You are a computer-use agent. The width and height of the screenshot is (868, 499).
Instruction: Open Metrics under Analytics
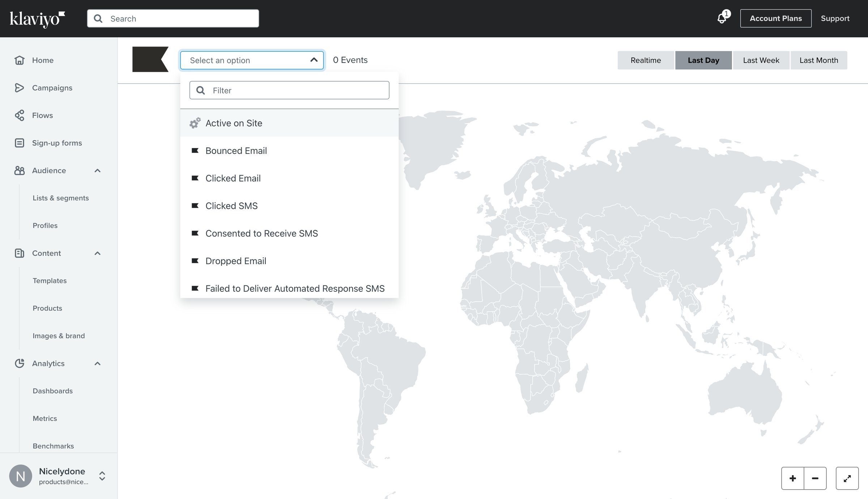(45, 418)
